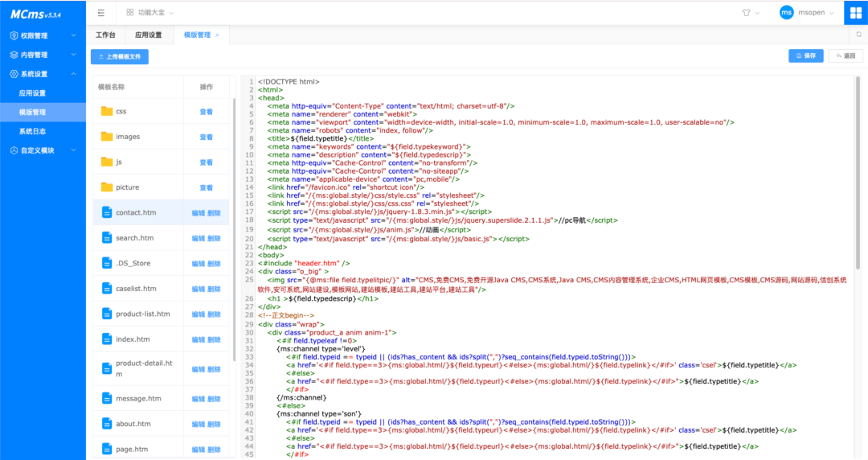Open the msopen user dropdown

coord(816,12)
